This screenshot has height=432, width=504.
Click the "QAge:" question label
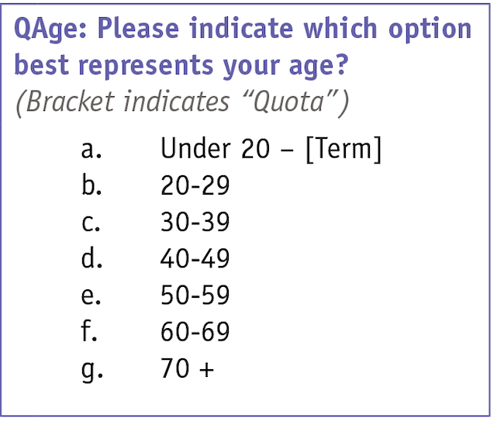[51, 29]
